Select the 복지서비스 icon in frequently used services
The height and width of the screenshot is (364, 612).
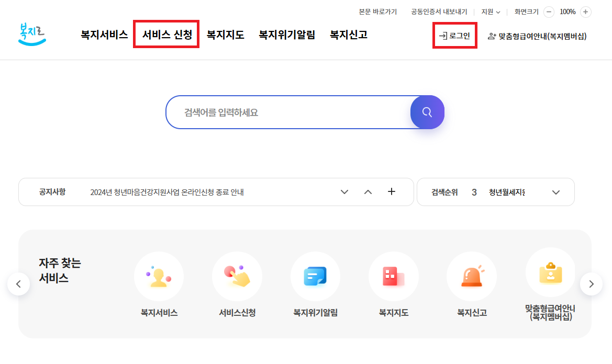pos(159,276)
